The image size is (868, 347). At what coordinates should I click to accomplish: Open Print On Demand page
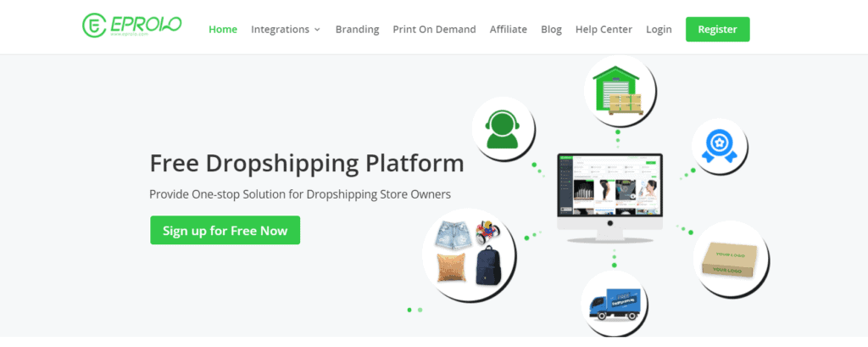coord(434,30)
